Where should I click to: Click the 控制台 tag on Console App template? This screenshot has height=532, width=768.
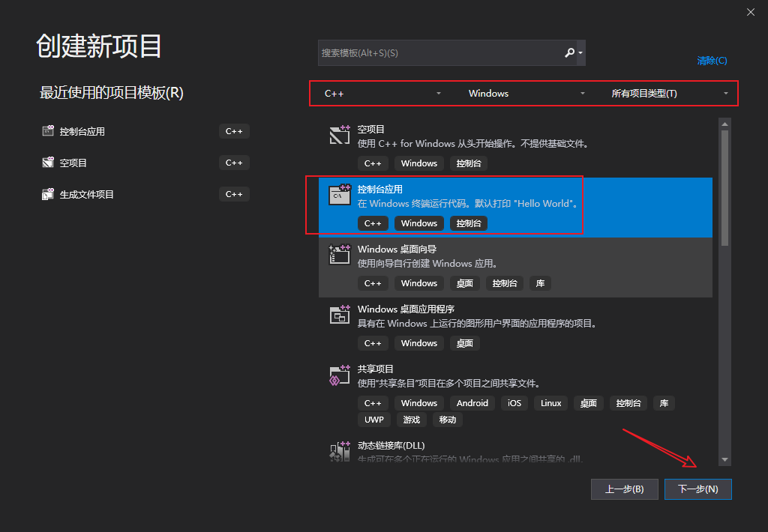(469, 223)
